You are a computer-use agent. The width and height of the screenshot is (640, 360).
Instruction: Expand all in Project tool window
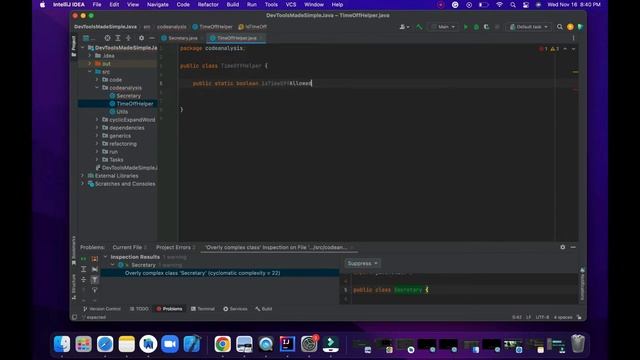[x=118, y=38]
